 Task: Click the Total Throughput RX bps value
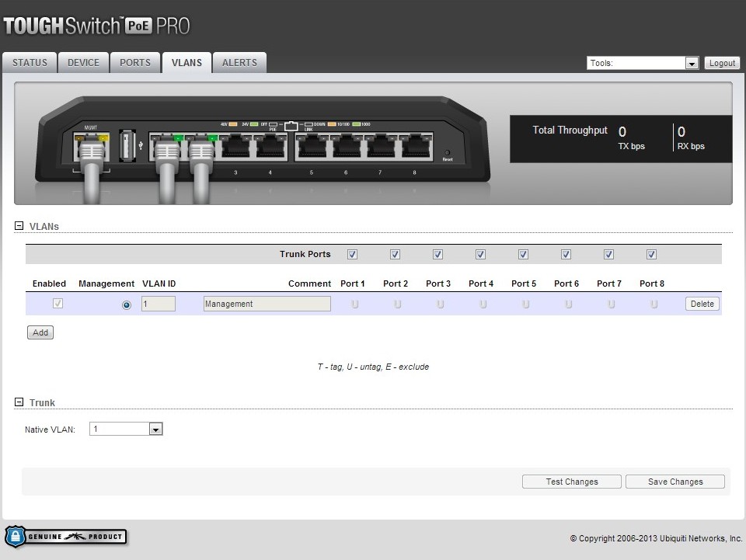tap(682, 132)
